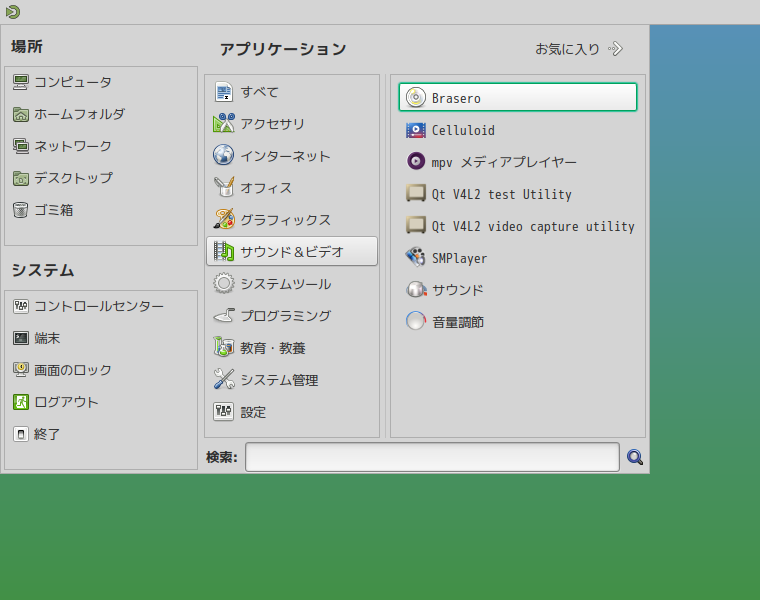The image size is (760, 600).
Task: Click the magnifier search icon
Action: click(635, 457)
